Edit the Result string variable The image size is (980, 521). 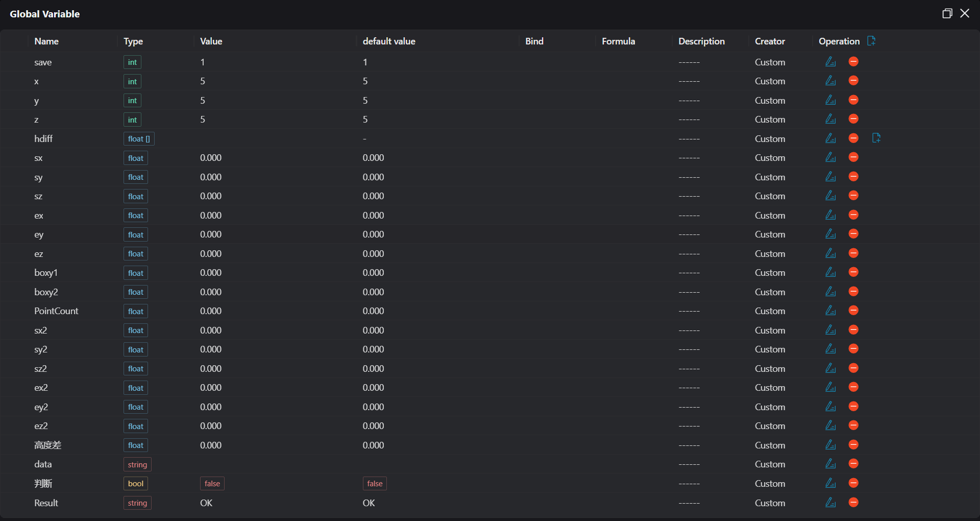[x=830, y=503]
